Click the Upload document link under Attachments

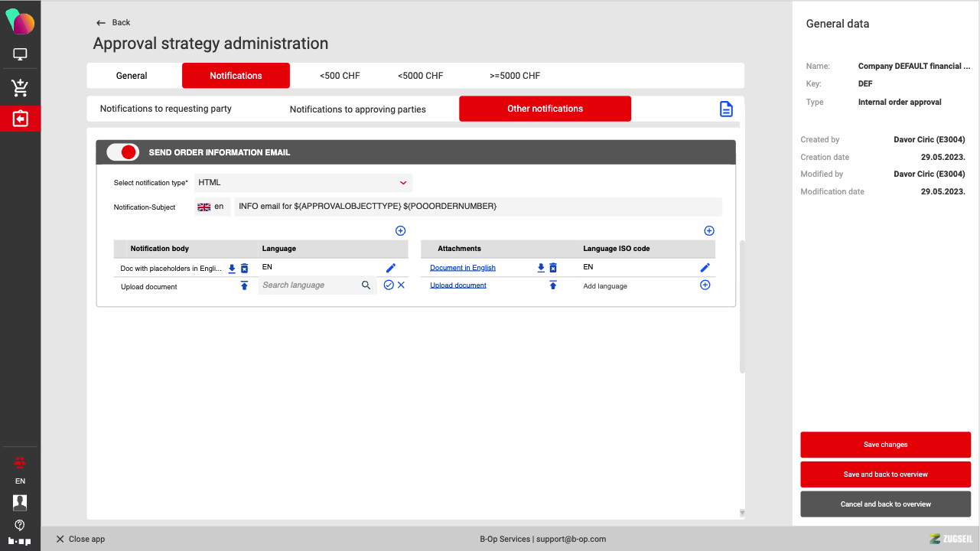click(458, 285)
